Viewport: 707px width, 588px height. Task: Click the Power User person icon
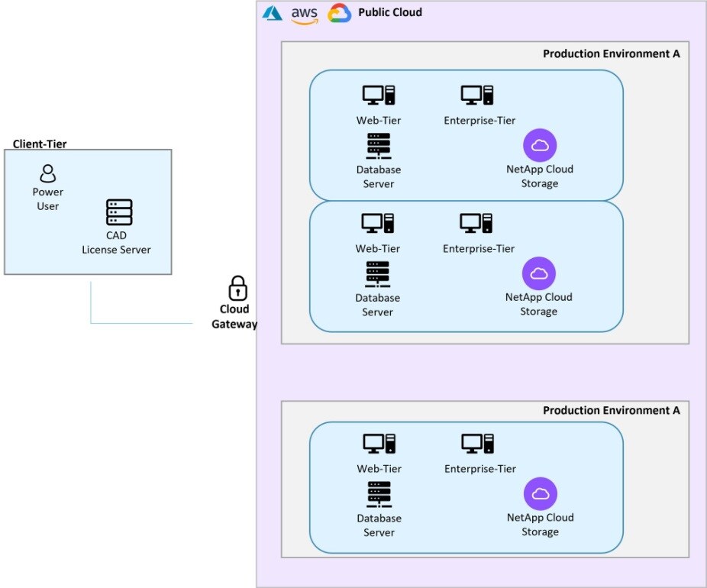pyautogui.click(x=47, y=173)
